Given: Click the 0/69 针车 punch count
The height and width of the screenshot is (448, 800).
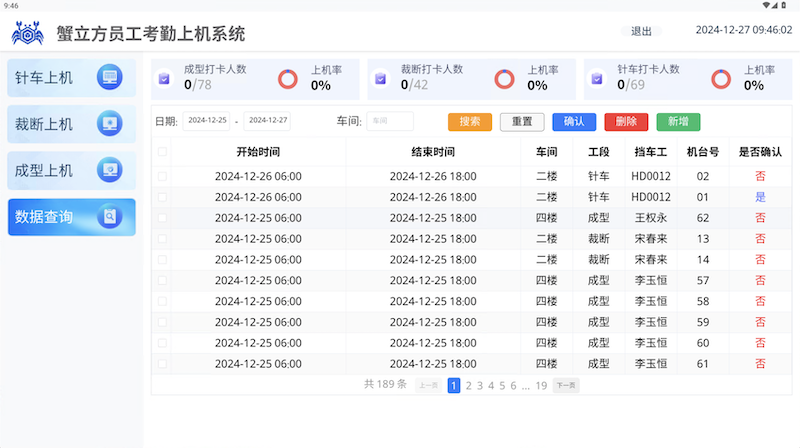Looking at the screenshot, I should pos(631,85).
